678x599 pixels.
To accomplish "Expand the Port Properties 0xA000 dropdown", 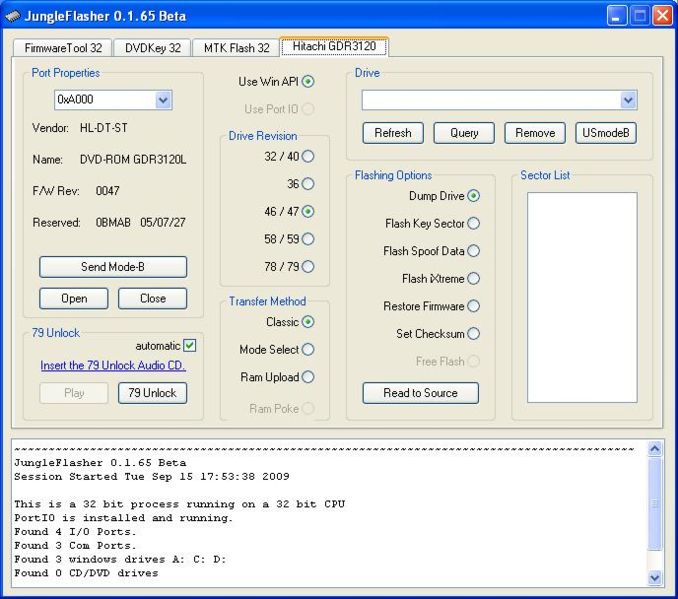I will [163, 100].
